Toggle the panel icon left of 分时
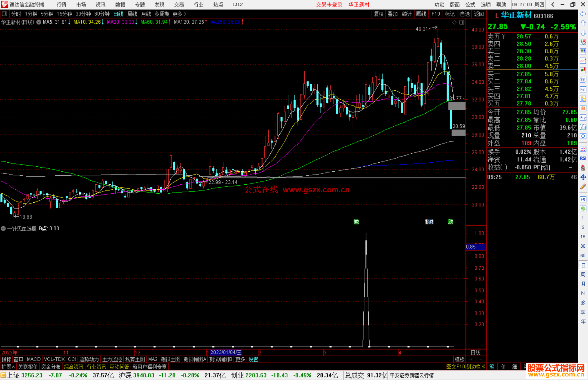The height and width of the screenshot is (380, 588). click(5, 14)
